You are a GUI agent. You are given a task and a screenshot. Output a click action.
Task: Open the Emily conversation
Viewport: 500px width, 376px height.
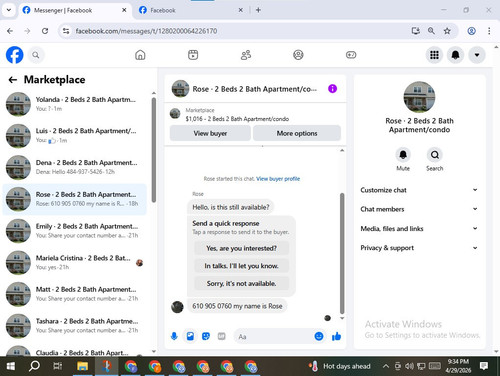pos(75,231)
